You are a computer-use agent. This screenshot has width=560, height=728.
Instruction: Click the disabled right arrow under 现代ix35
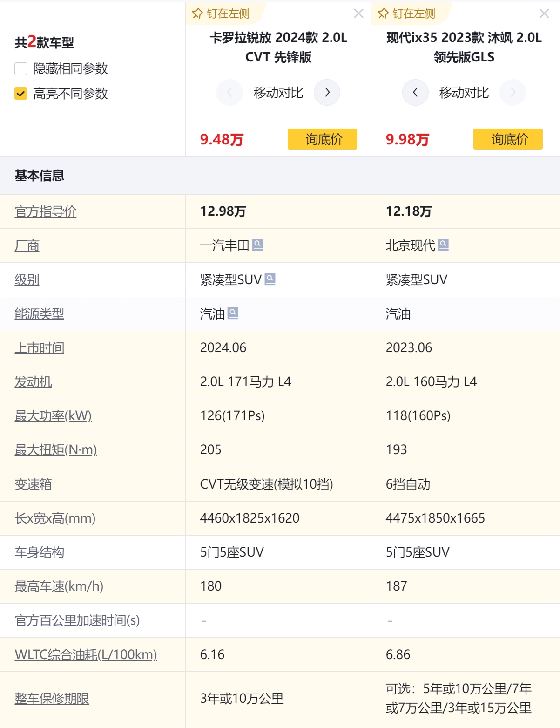[x=513, y=92]
